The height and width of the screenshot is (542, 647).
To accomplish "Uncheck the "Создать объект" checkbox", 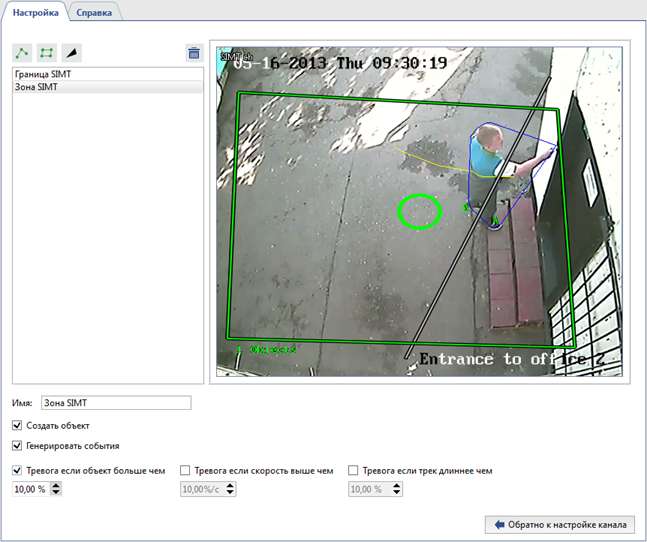I will point(17,426).
